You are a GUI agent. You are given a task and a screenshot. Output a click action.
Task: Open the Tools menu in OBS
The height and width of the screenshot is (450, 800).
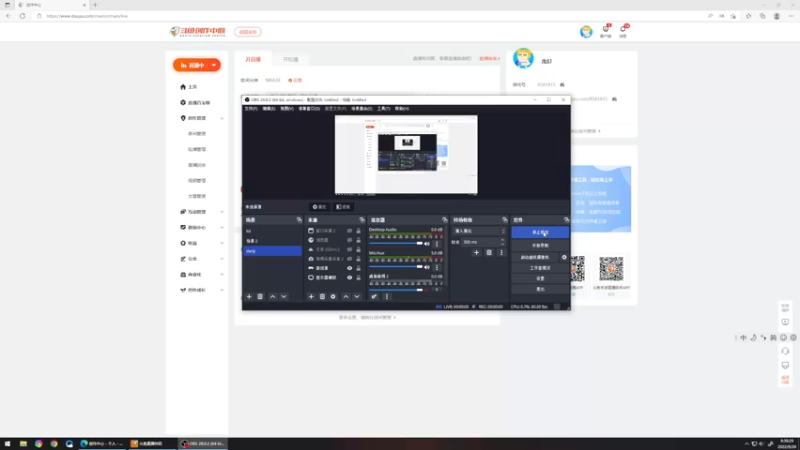click(x=384, y=109)
